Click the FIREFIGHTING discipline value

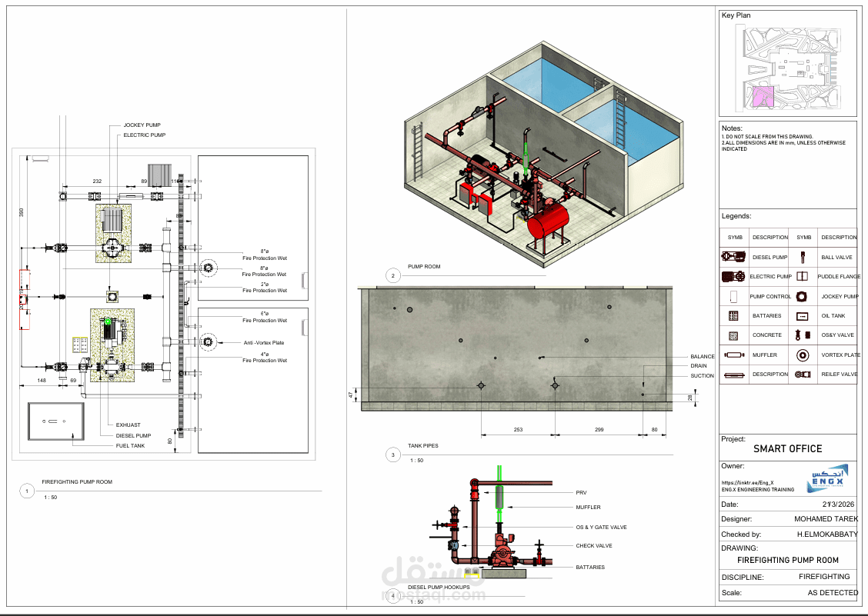coord(824,577)
